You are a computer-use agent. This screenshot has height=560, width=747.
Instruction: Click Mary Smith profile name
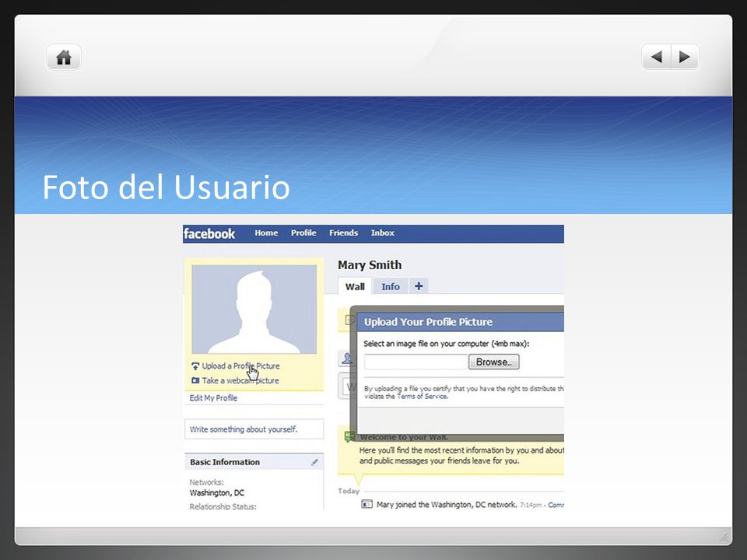(x=370, y=264)
